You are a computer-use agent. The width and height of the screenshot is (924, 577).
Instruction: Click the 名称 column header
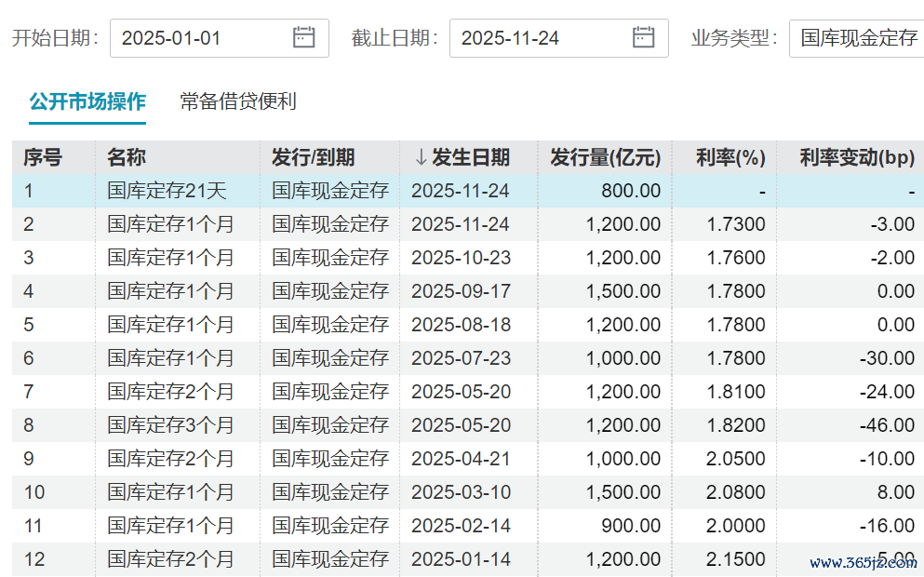coord(127,157)
